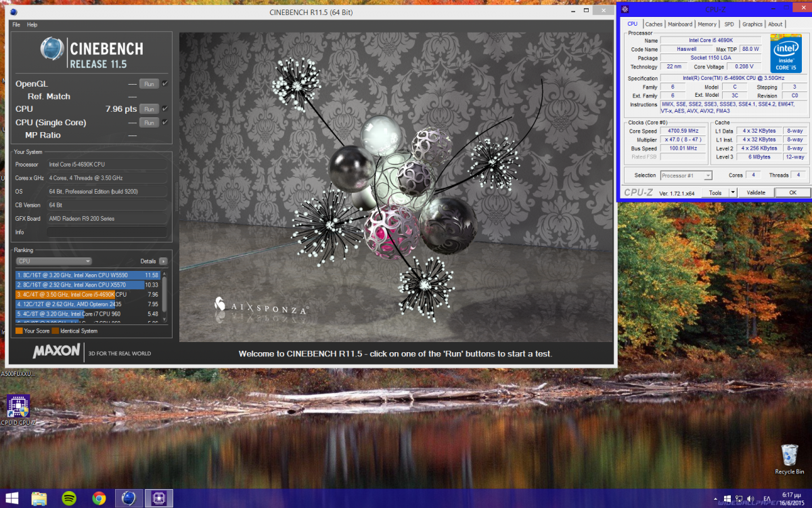Click the brown Identical System legend swatch
Image resolution: width=812 pixels, height=508 pixels.
pyautogui.click(x=55, y=331)
